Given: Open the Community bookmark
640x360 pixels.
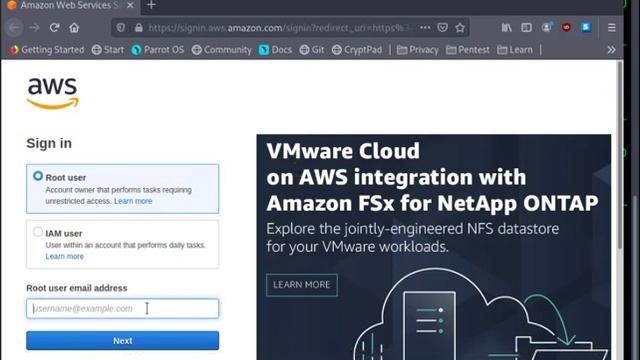Looking at the screenshot, I should pos(222,50).
